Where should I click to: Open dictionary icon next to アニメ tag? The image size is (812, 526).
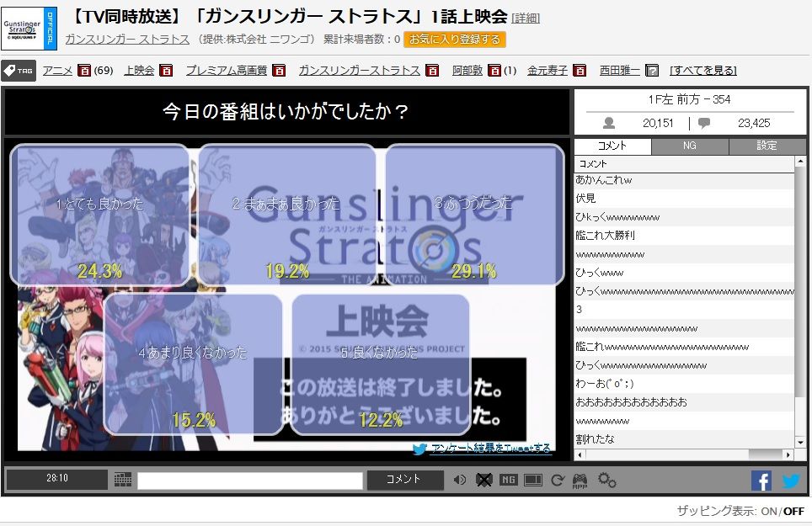pos(84,71)
